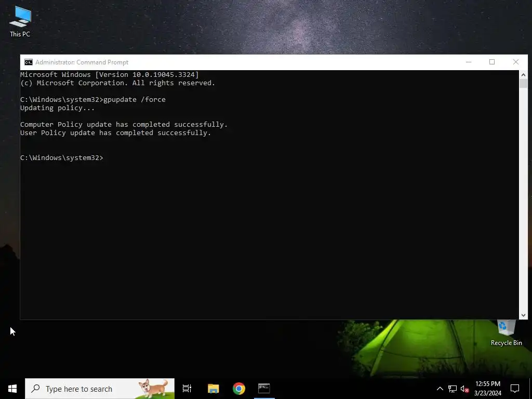This screenshot has width=532, height=399.
Task: Open the This PC desktop icon
Action: pos(20,21)
